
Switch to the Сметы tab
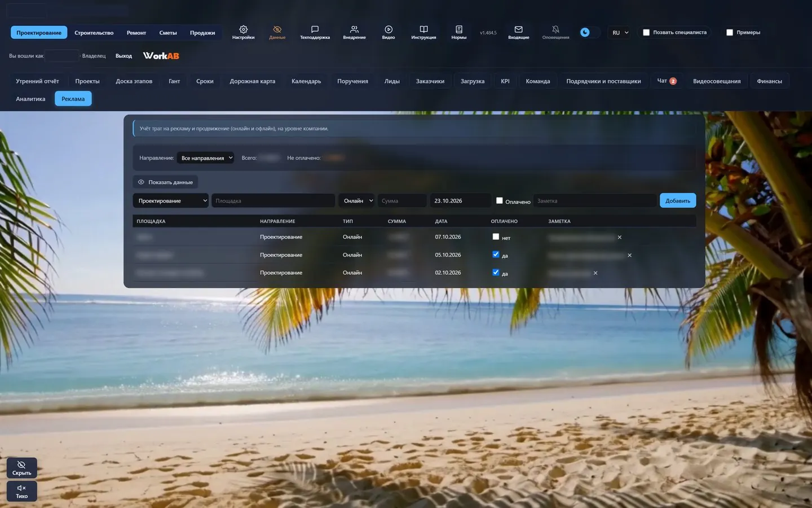(x=168, y=33)
